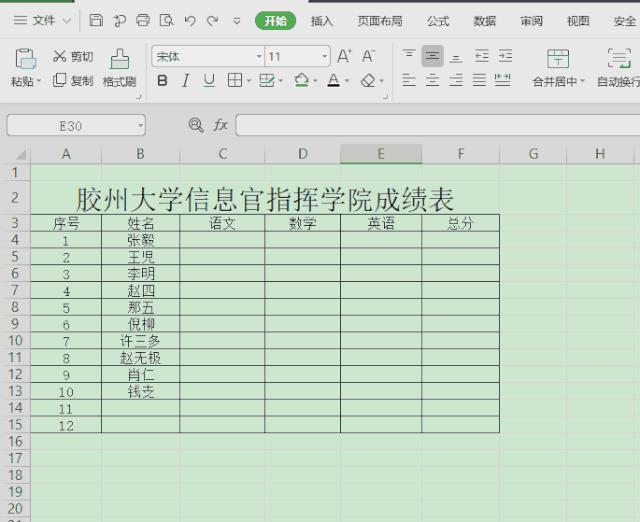Click the select-all corner triangle
The width and height of the screenshot is (640, 522).
(x=20, y=155)
